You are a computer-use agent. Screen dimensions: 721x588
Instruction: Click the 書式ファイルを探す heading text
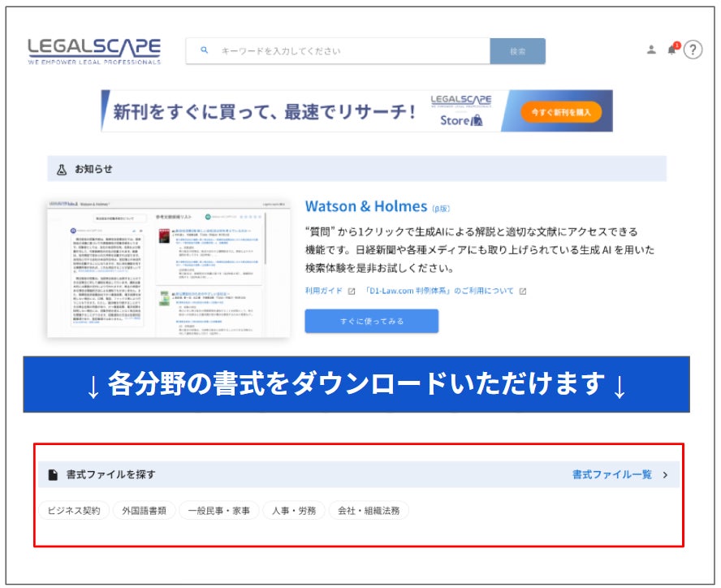[x=110, y=474]
